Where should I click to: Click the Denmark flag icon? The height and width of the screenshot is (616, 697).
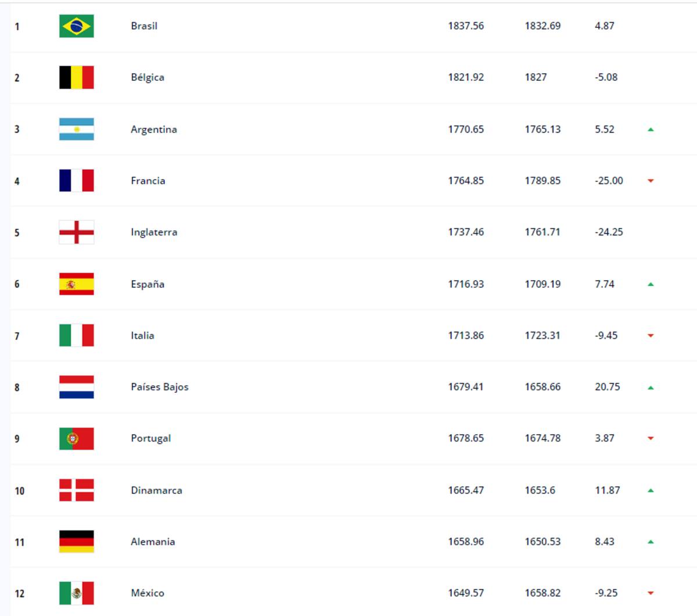[76, 490]
